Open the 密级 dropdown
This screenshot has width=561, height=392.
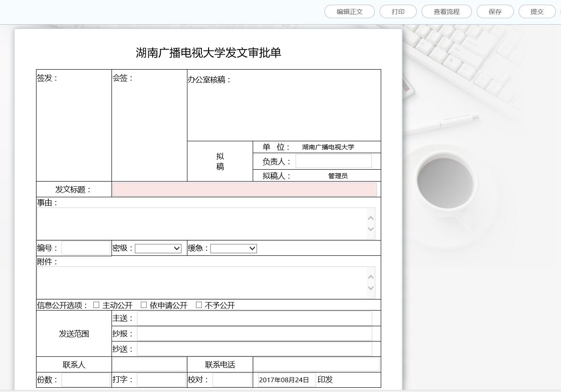[158, 248]
